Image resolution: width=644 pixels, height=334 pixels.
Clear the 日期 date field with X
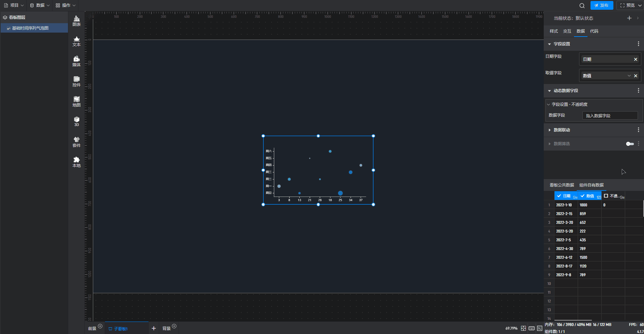(x=636, y=59)
